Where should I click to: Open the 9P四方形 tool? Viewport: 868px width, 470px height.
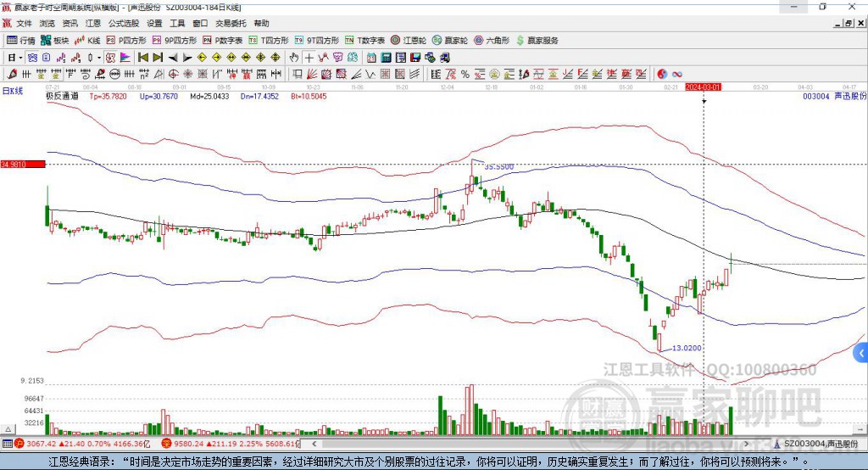(x=175, y=41)
